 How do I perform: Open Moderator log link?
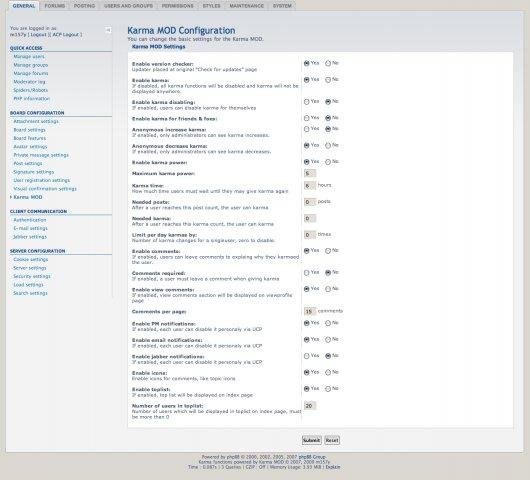click(29, 82)
